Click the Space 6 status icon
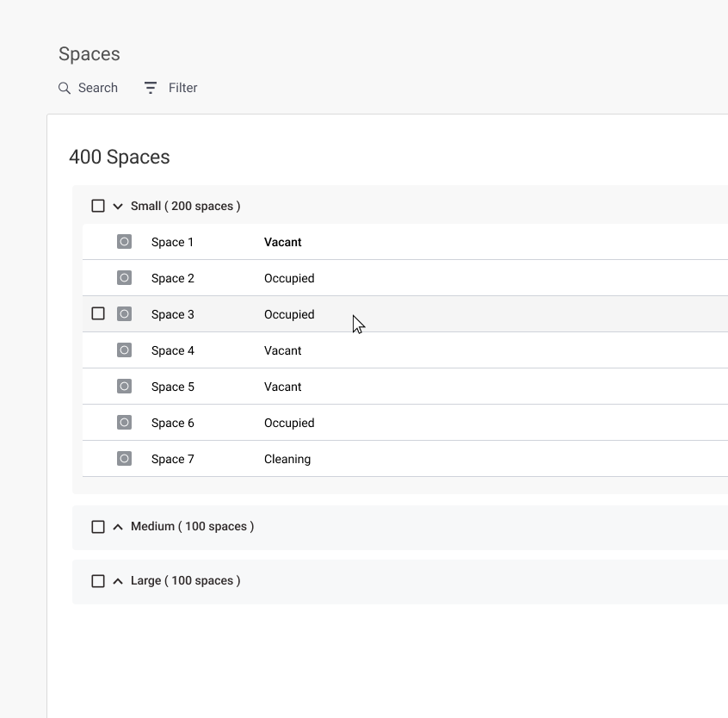The width and height of the screenshot is (728, 718). coord(124,422)
